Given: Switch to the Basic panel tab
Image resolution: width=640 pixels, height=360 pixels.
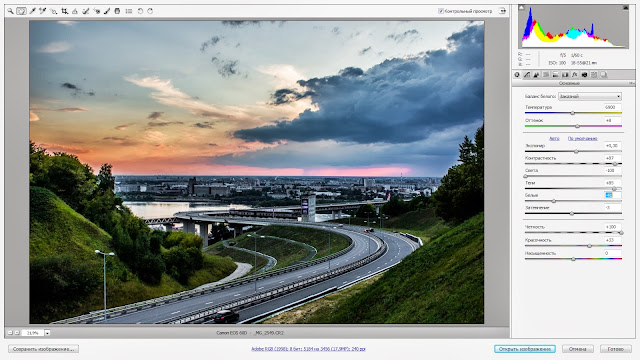Looking at the screenshot, I should click(517, 75).
